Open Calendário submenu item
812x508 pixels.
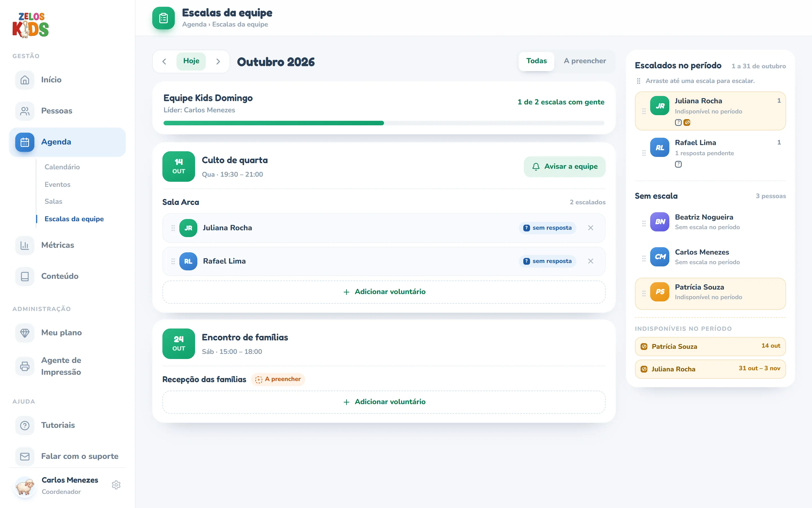[62, 167]
